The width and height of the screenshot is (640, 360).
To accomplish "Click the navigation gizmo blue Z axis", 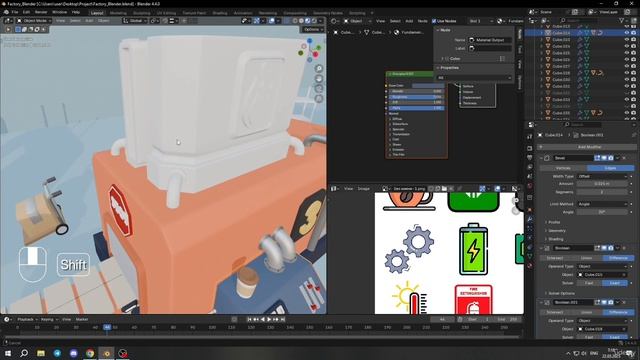I will 309,41.
